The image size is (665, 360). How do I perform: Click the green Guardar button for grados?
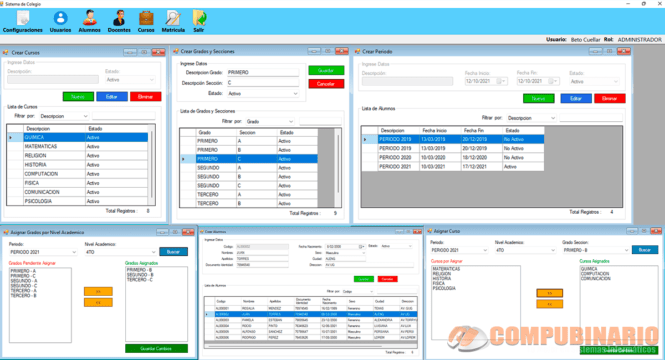[326, 70]
